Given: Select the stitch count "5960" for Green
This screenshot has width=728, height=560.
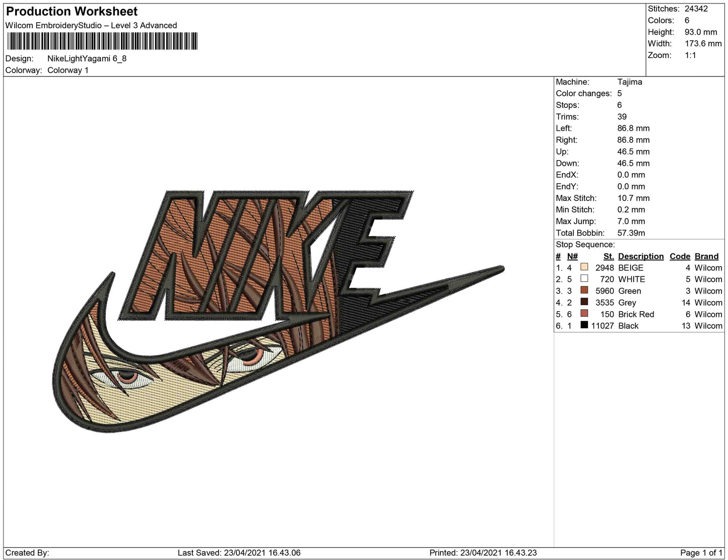Looking at the screenshot, I should [605, 291].
